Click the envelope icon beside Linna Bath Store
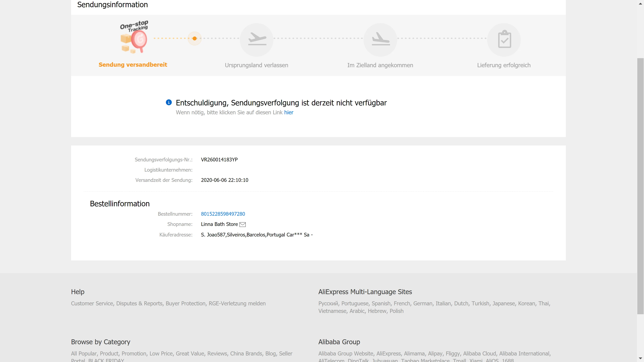The width and height of the screenshot is (644, 362). tap(243, 224)
